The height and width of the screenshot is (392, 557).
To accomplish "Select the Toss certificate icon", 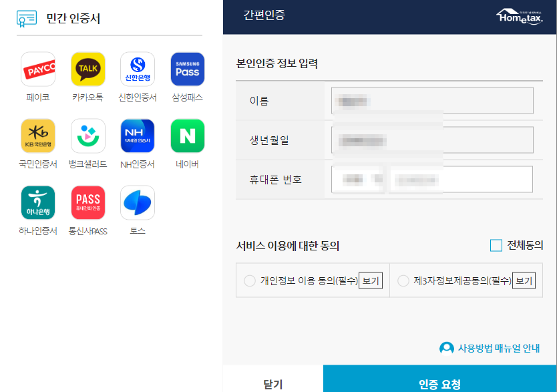I will click(x=138, y=203).
